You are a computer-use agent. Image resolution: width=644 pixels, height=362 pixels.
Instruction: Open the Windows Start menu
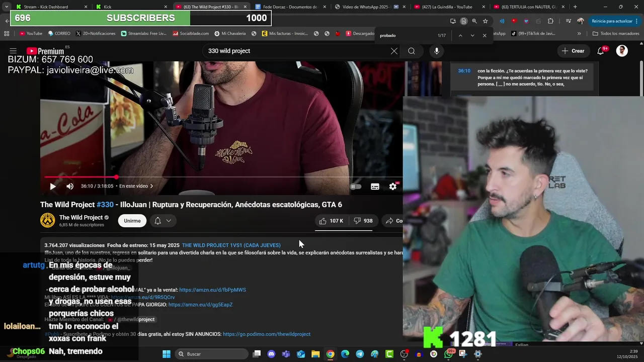(x=167, y=354)
